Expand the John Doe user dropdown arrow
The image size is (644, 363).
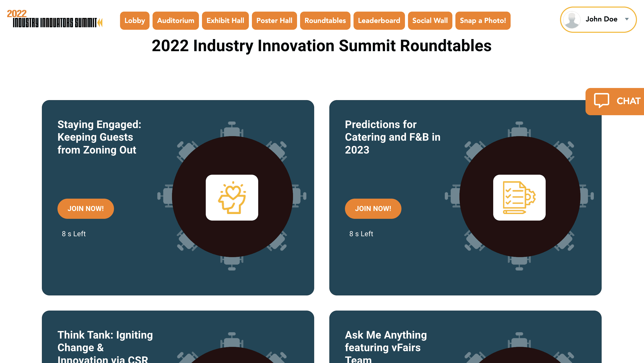pyautogui.click(x=627, y=19)
